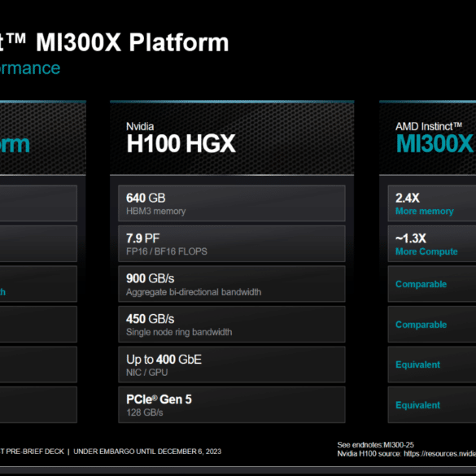Select the "7.9 PF" compute value
The width and height of the screenshot is (476, 476).
(x=142, y=238)
